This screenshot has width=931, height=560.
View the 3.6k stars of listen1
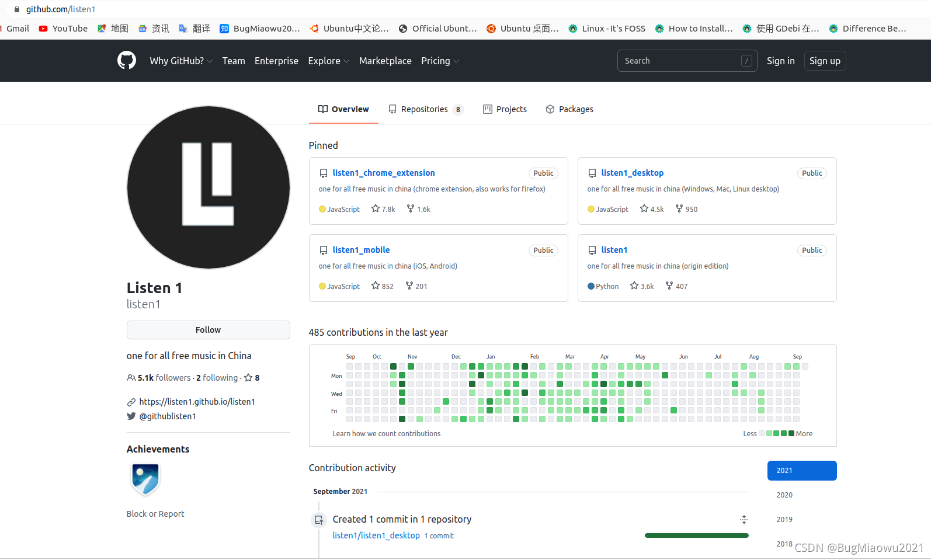point(642,286)
